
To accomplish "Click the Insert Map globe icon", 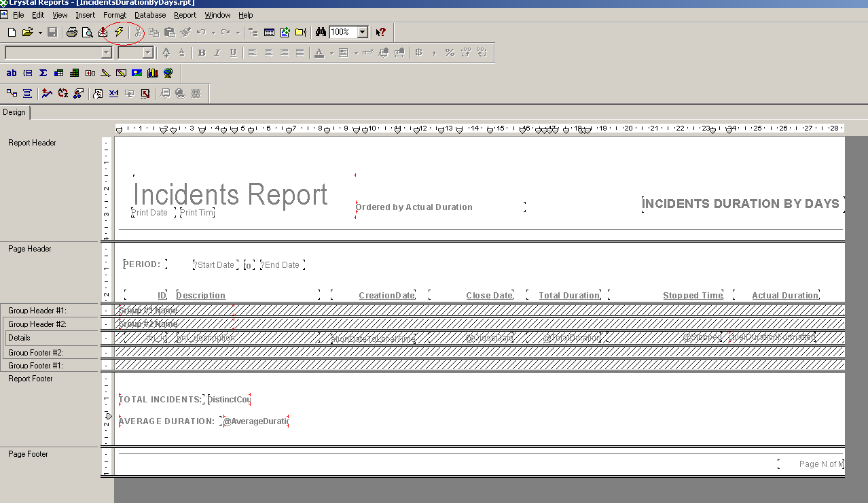I will coord(168,73).
